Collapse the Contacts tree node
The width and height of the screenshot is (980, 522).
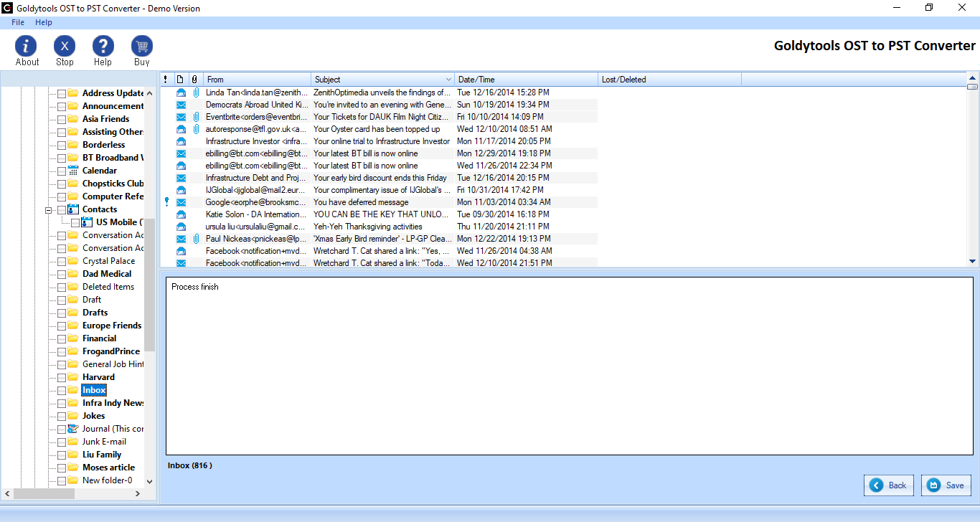click(x=49, y=210)
